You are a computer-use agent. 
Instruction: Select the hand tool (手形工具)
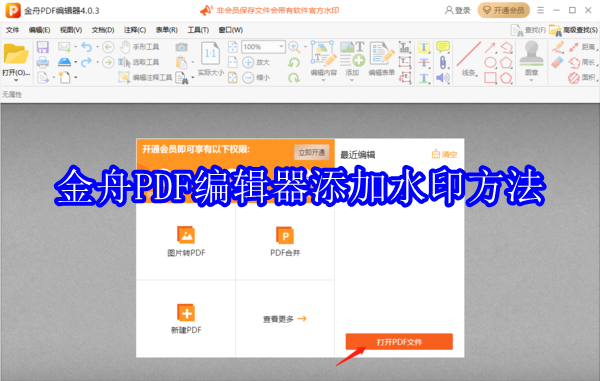pyautogui.click(x=139, y=47)
